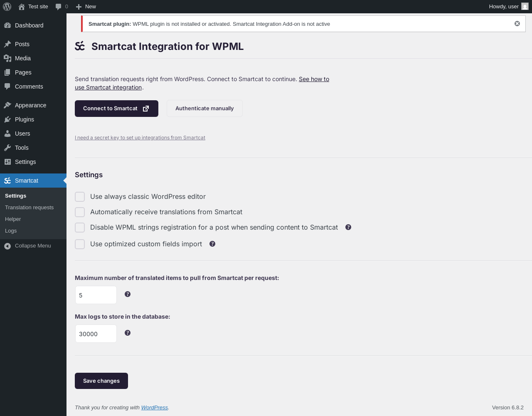Click help icon beside maximum translated items field
The image size is (532, 416).
128,294
